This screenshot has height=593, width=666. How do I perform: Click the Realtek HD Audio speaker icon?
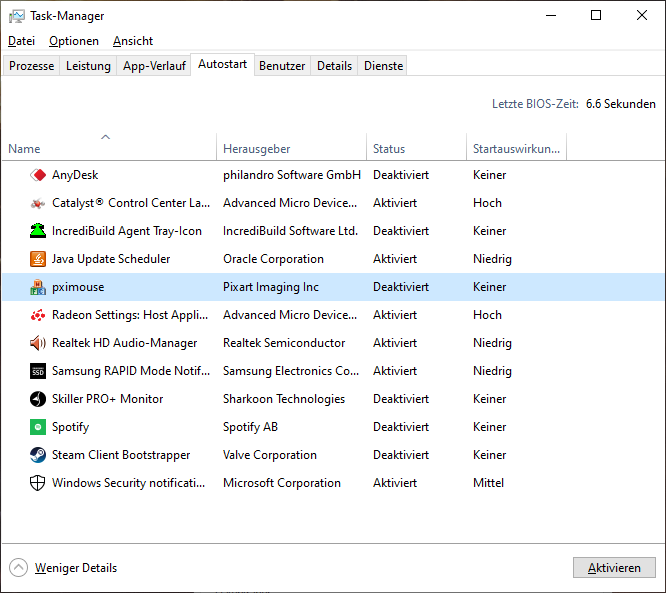(x=38, y=343)
